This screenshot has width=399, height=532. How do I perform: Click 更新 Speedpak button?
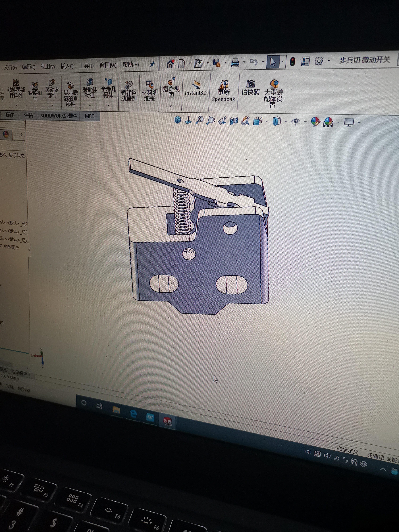pyautogui.click(x=223, y=91)
